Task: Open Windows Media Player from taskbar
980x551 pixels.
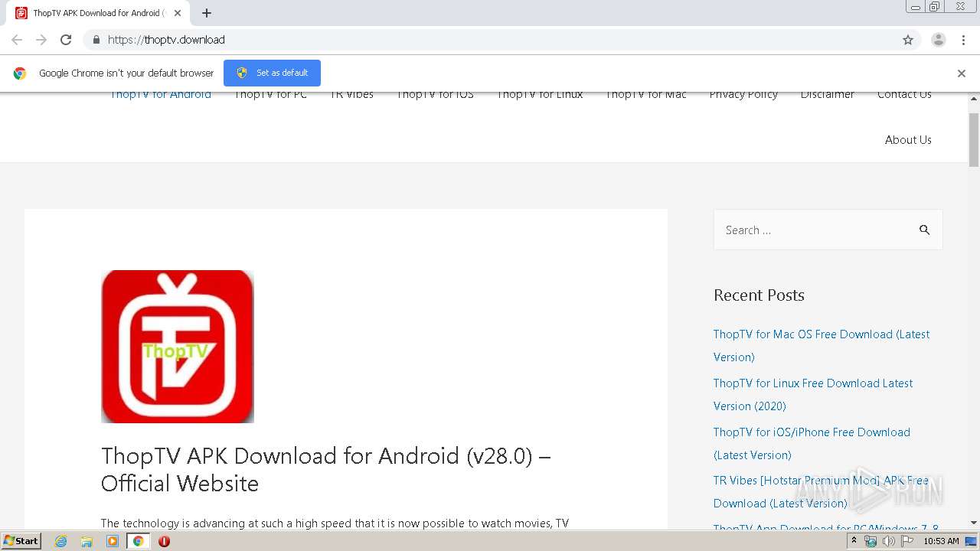Action: (113, 541)
